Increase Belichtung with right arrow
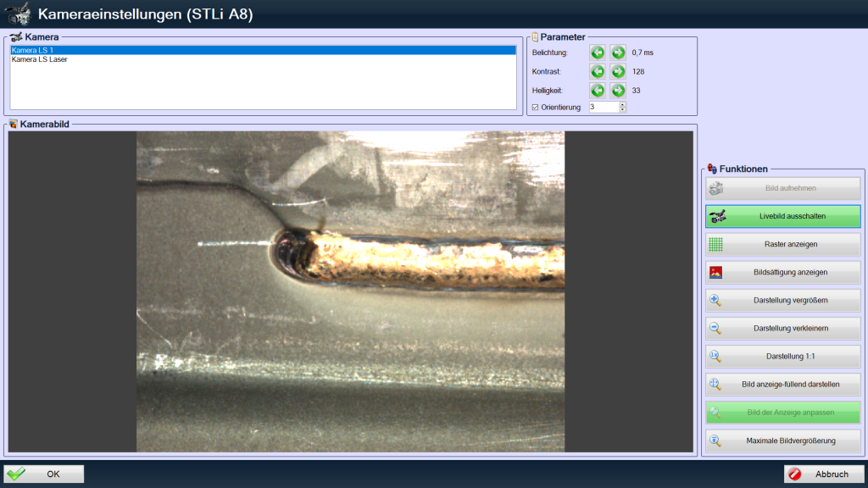The height and width of the screenshot is (488, 868). pyautogui.click(x=618, y=53)
